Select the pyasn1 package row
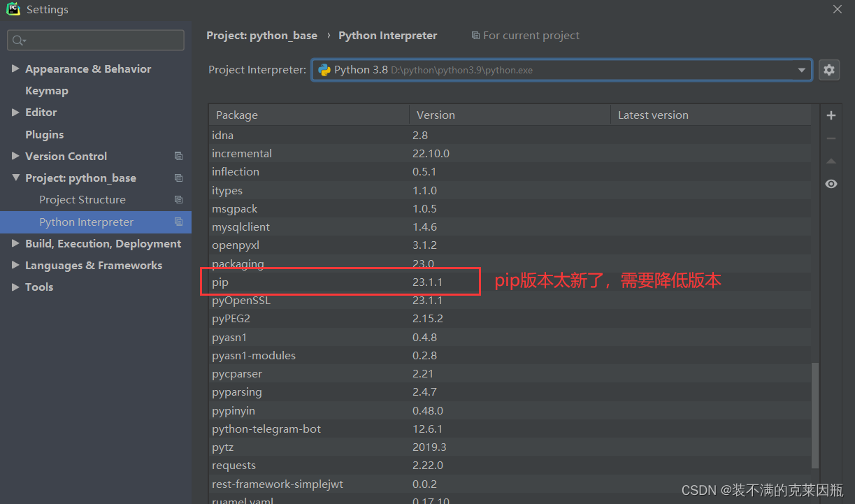855x504 pixels. 510,337
